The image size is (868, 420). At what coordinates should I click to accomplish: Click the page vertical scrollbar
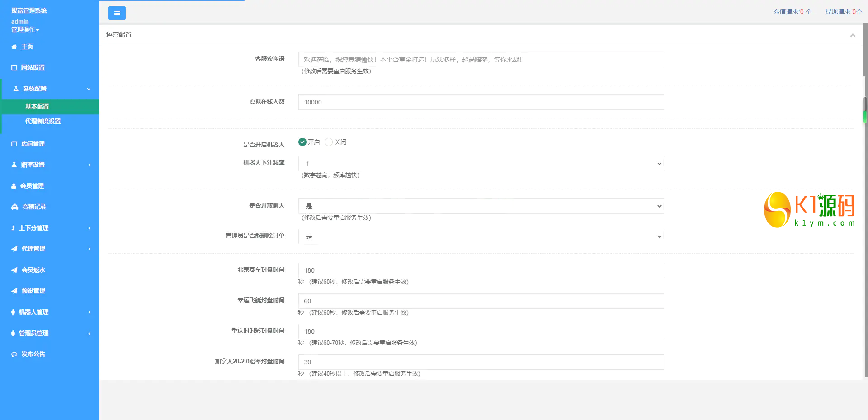coord(865,50)
